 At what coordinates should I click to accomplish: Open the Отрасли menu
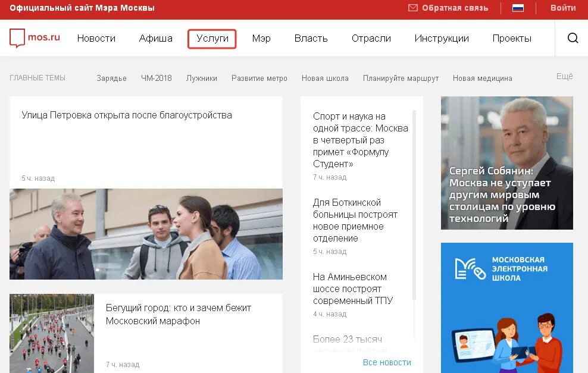pos(371,38)
